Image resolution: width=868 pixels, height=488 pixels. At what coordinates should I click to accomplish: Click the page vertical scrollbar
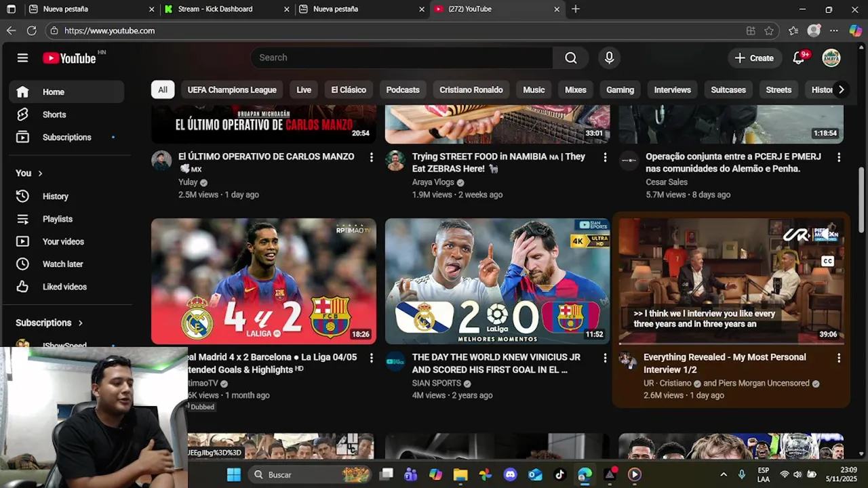(x=862, y=200)
